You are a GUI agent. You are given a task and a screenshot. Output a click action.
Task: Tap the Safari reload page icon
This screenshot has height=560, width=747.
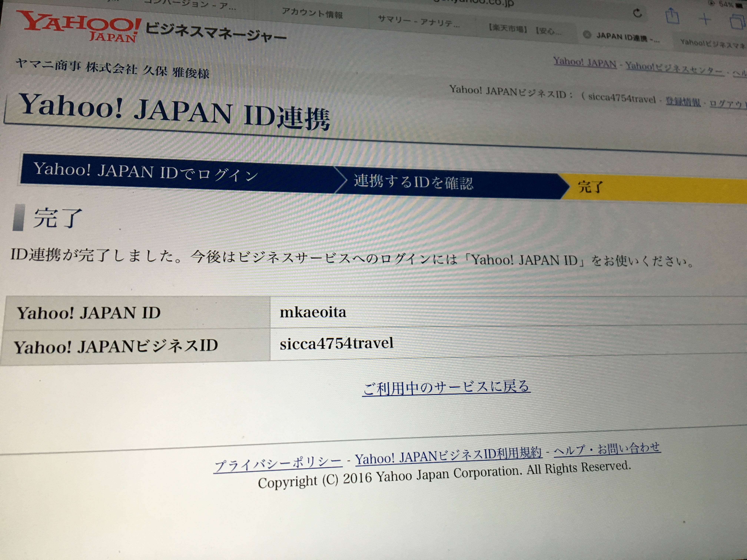[x=637, y=14]
